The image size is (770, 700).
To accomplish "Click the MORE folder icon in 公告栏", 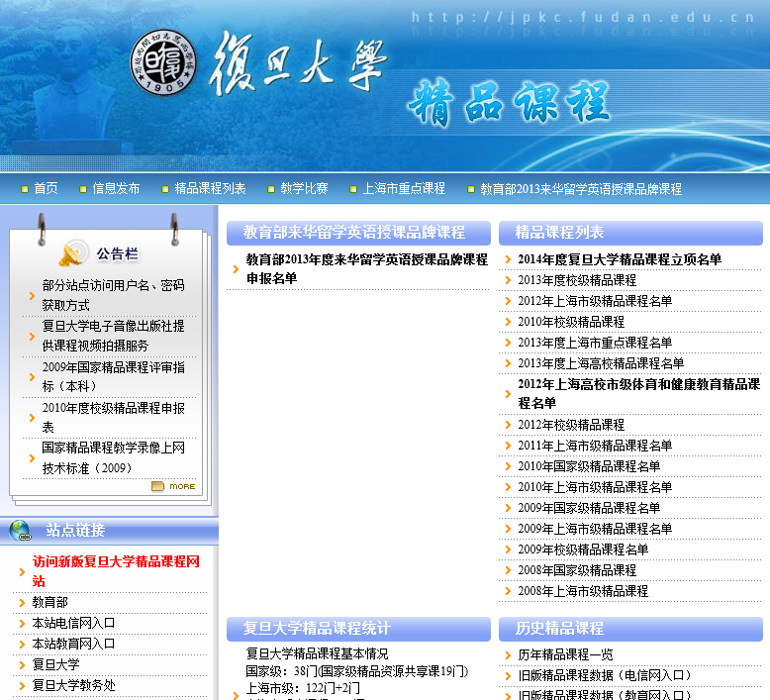I will (x=157, y=486).
